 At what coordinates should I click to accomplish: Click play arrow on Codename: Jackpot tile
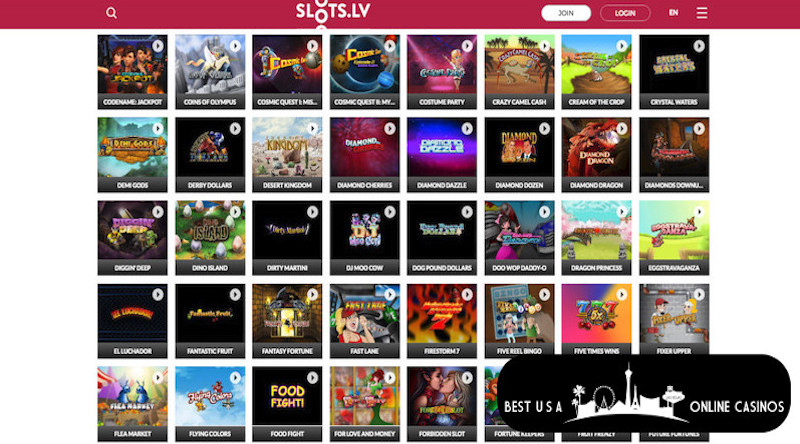[158, 45]
